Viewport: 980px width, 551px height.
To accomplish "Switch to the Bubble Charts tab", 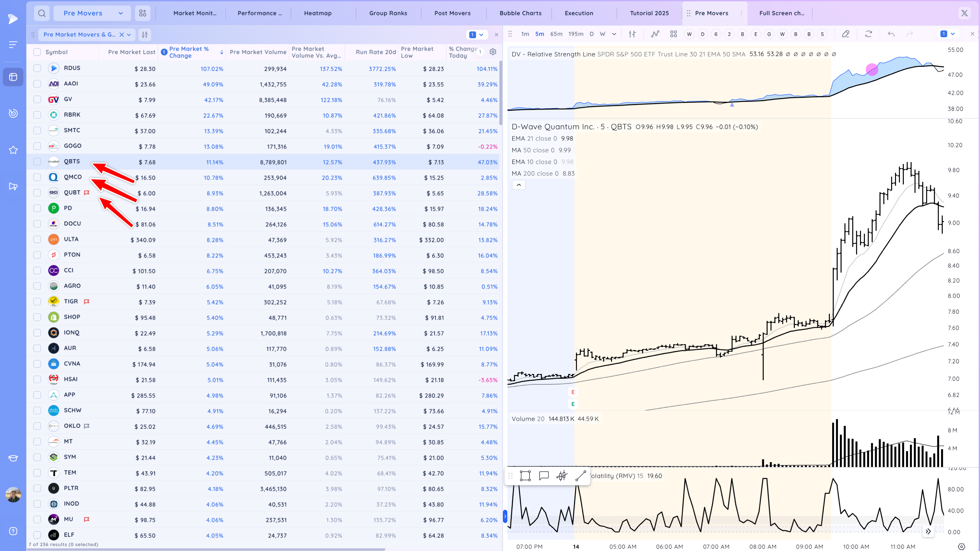I will coord(520,13).
